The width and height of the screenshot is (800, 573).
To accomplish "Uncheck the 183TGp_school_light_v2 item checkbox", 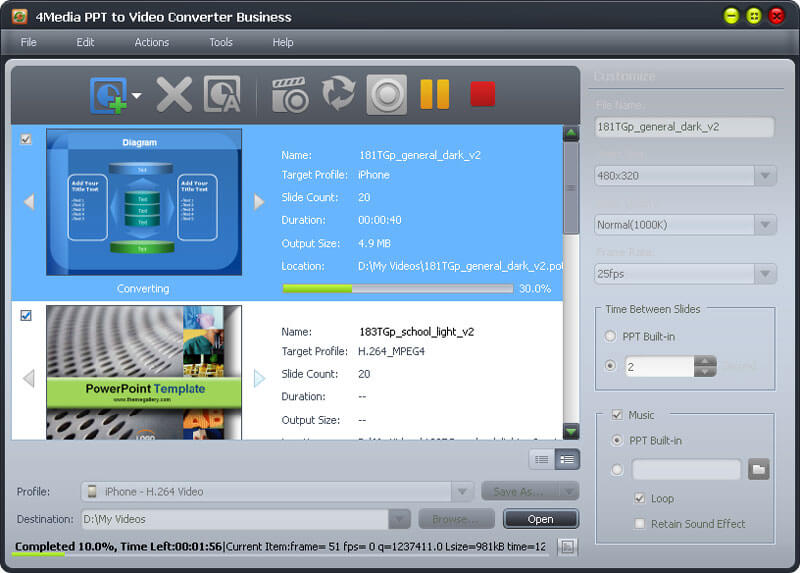I will (26, 316).
